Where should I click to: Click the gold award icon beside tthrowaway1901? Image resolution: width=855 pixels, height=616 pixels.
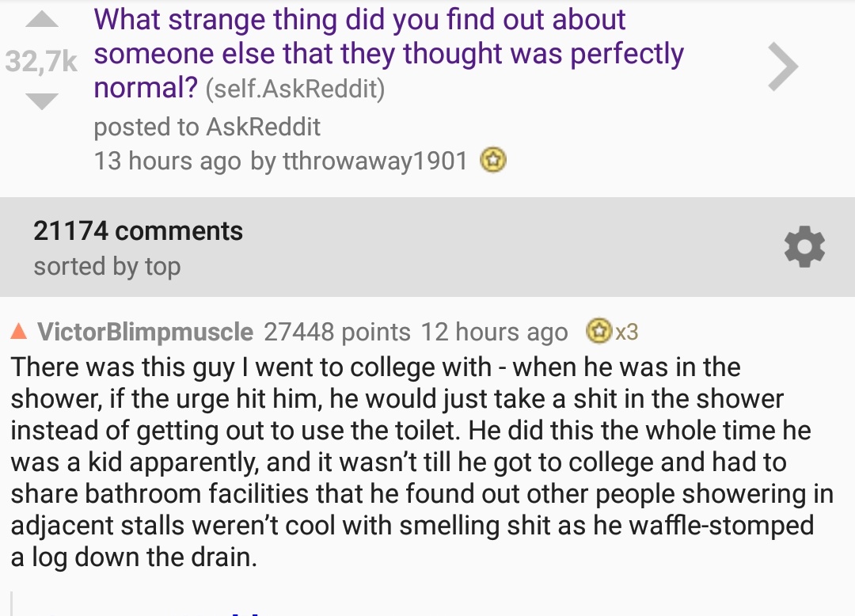click(493, 160)
